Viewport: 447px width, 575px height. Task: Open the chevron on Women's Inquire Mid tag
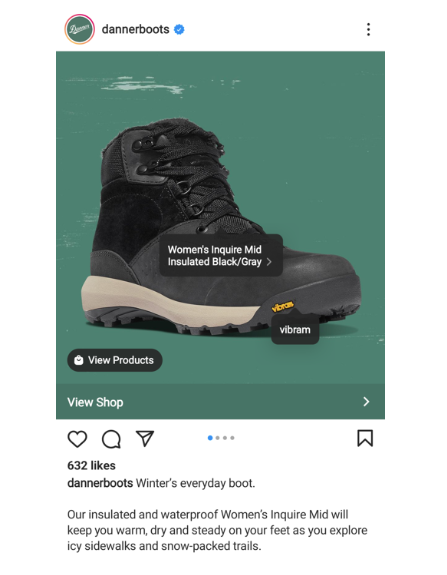point(269,262)
